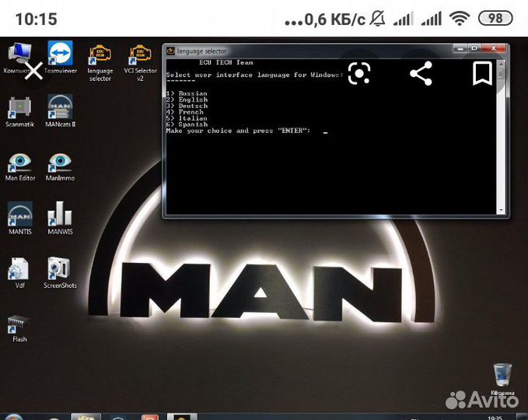Tap the Wi-Fi status icon
The height and width of the screenshot is (420, 528).
pyautogui.click(x=460, y=18)
